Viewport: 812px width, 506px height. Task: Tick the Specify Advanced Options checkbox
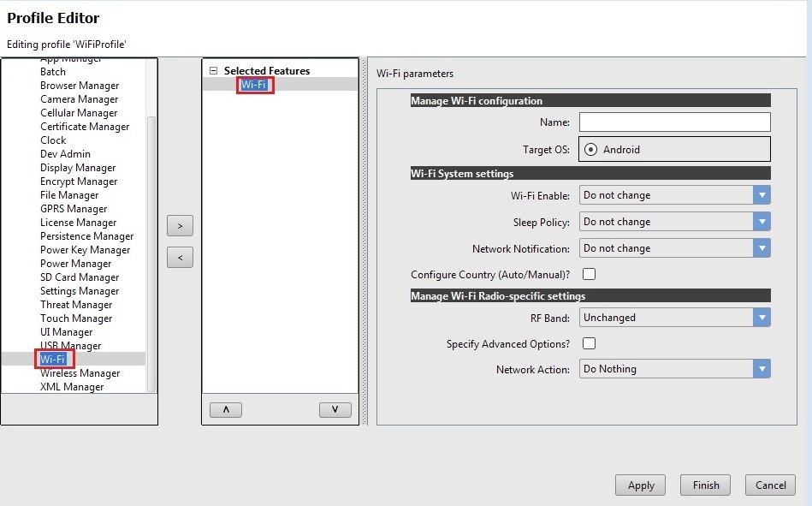[x=589, y=344]
